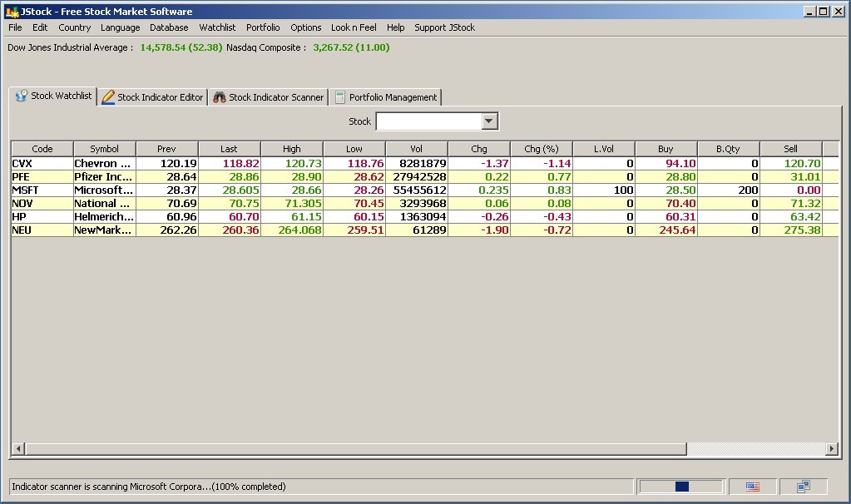The width and height of the screenshot is (851, 504).
Task: Click the JStock application icon in title bar
Action: pyautogui.click(x=12, y=12)
